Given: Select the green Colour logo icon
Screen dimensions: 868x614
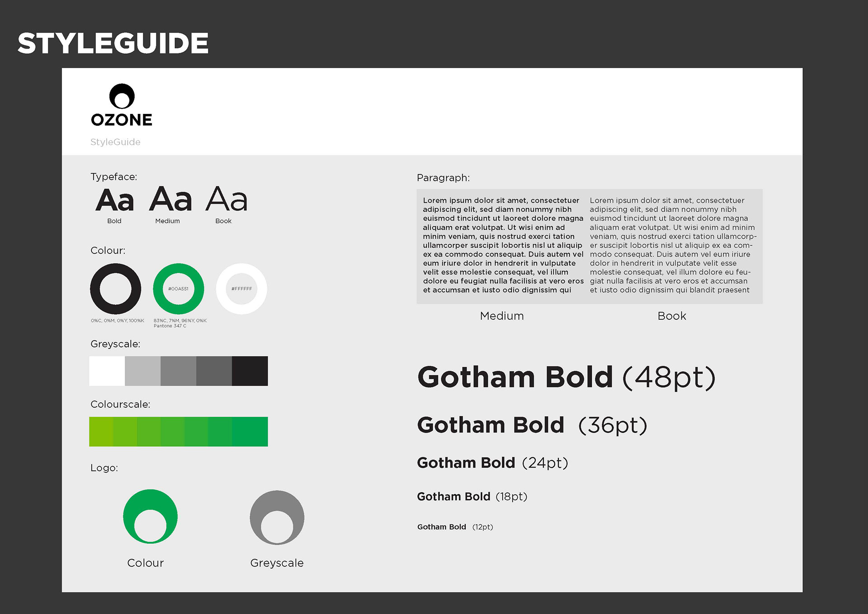Looking at the screenshot, I should (150, 516).
